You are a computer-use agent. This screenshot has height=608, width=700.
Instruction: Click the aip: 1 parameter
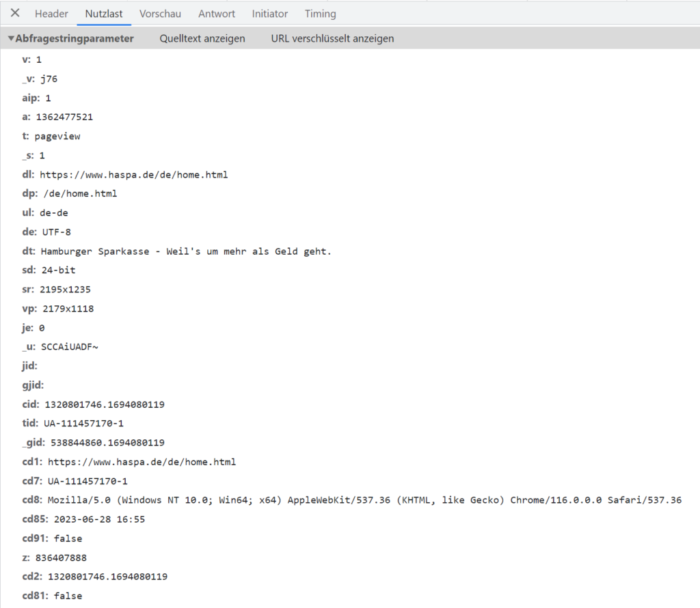tap(37, 98)
